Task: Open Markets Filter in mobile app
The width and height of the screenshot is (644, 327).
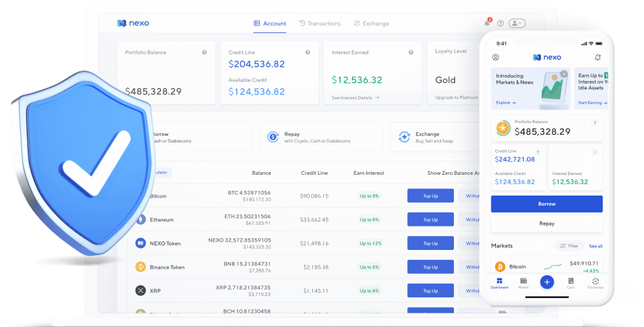Action: pos(569,246)
